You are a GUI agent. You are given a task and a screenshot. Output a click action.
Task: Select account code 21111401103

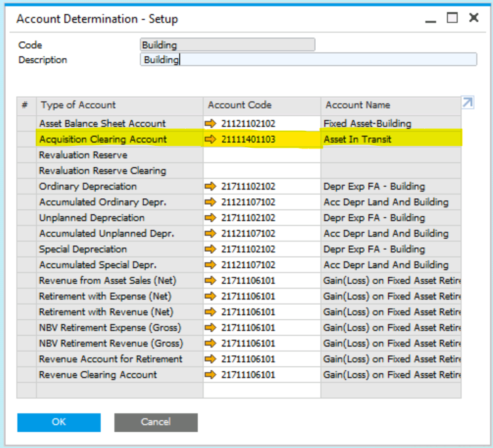pyautogui.click(x=248, y=139)
